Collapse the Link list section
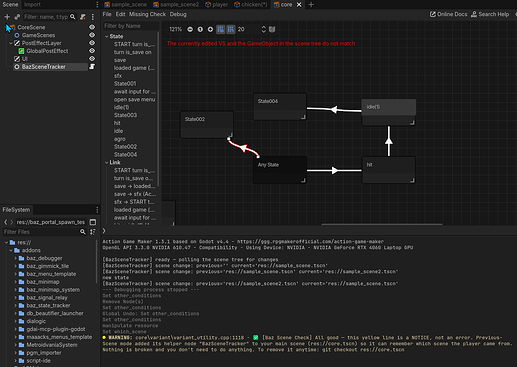The height and width of the screenshot is (367, 517). pos(107,162)
